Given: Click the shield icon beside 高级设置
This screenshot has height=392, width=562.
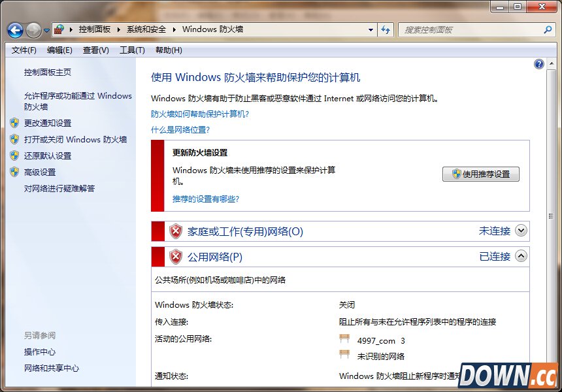Looking at the screenshot, I should click(x=15, y=172).
